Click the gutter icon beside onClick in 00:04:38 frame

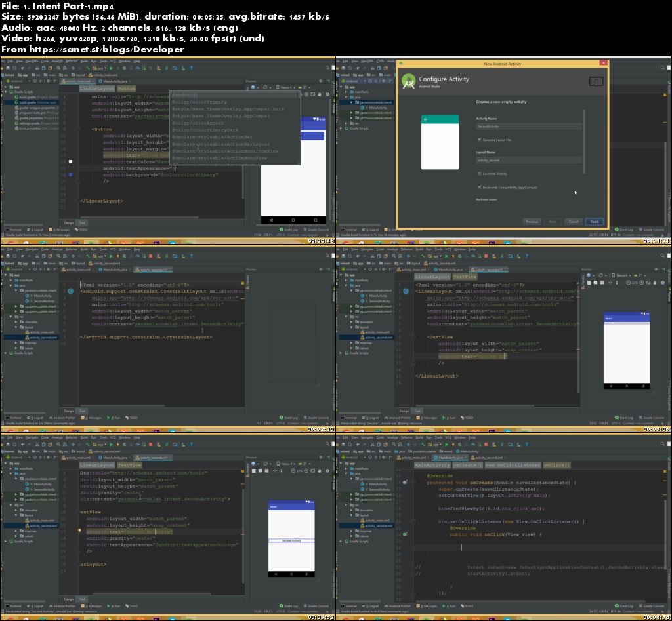(405, 534)
